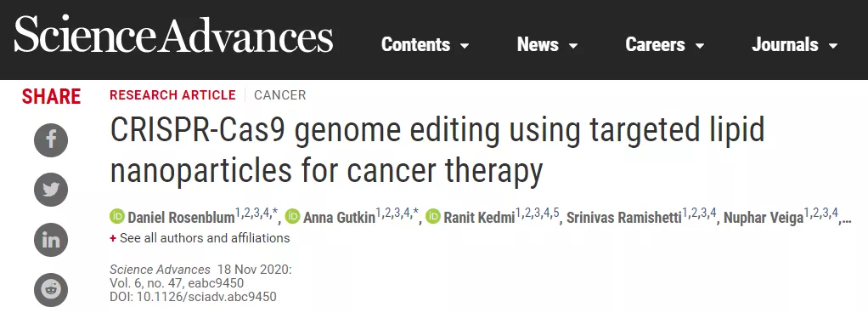This screenshot has width=868, height=313.
Task: Open author Nuphar Veiga's name link
Action: point(764,218)
